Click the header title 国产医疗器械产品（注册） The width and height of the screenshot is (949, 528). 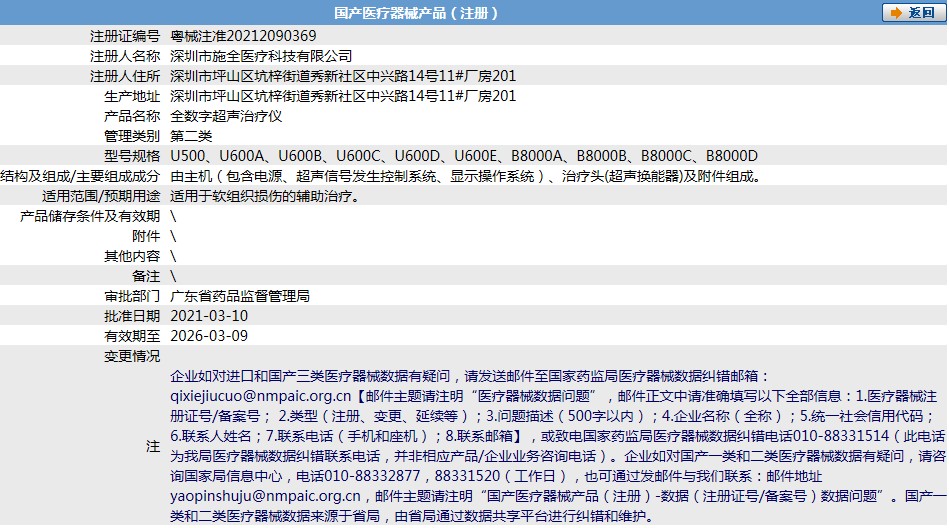coord(416,13)
